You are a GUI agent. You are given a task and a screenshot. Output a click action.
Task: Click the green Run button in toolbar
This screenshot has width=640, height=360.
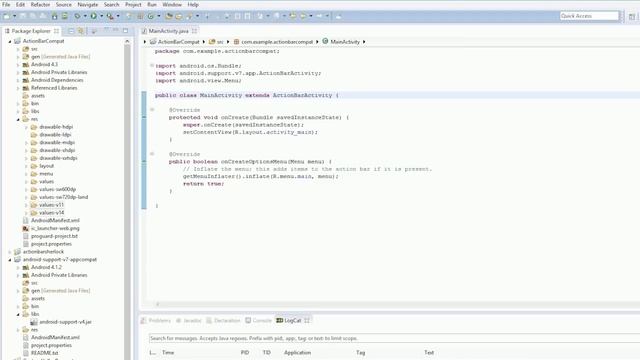click(93, 16)
